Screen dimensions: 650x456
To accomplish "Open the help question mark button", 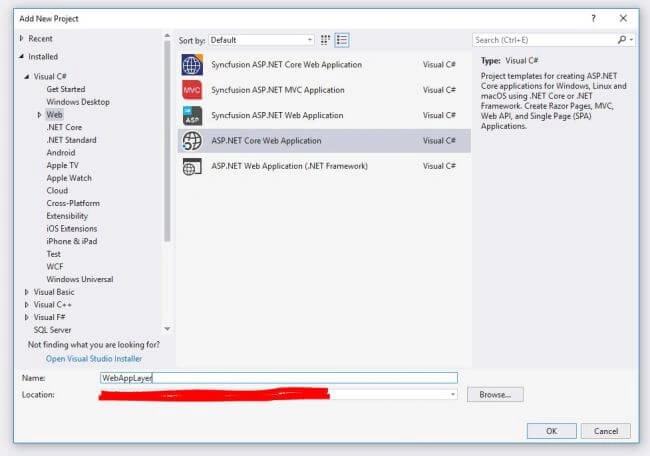I will tap(593, 18).
